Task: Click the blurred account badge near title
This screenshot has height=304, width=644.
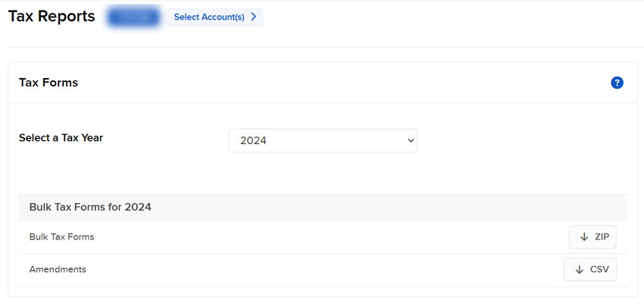Action: 134,17
